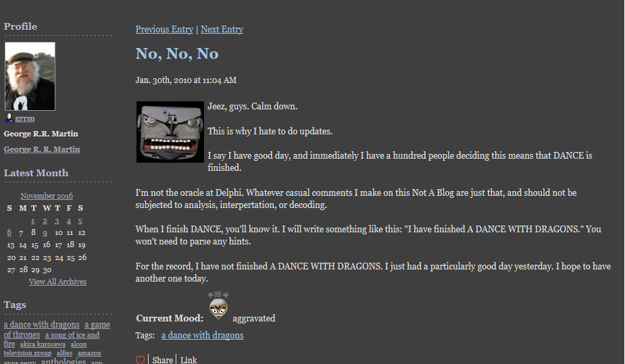Open the angry typewriter userpic image
The width and height of the screenshot is (625, 364).
pos(170,132)
